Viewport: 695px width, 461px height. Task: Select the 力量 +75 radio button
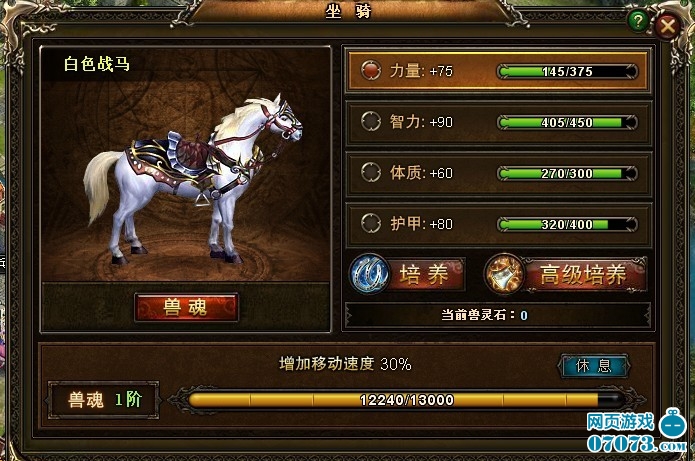click(371, 70)
